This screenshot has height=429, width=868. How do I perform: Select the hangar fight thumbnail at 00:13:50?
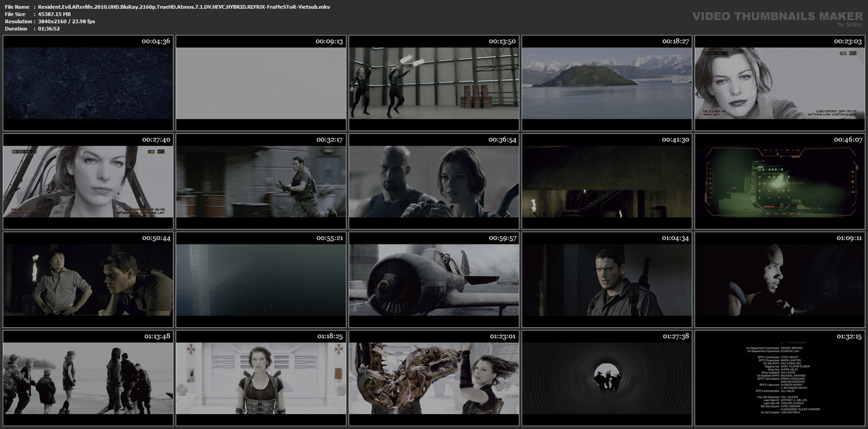coord(434,83)
